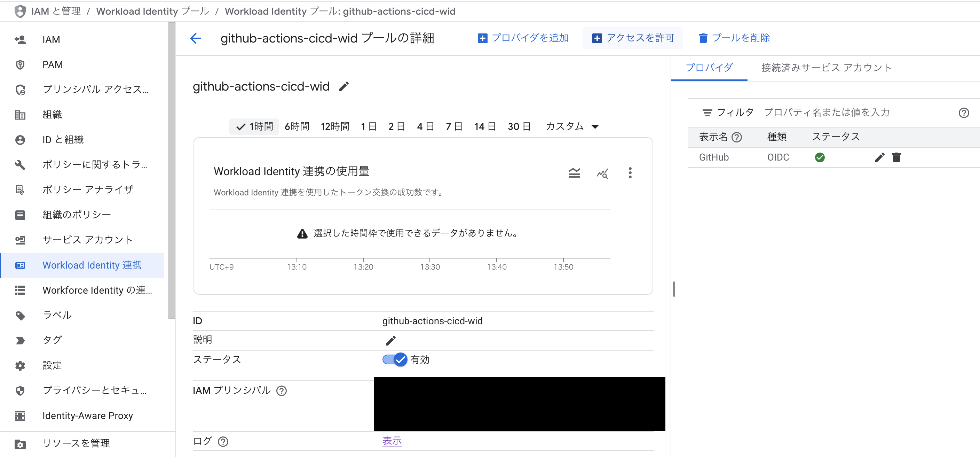Delete the GitHub provider with the trash icon

(897, 157)
